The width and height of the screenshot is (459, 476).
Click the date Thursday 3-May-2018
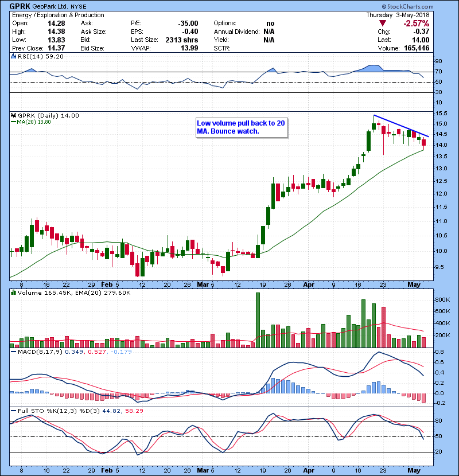[398, 15]
